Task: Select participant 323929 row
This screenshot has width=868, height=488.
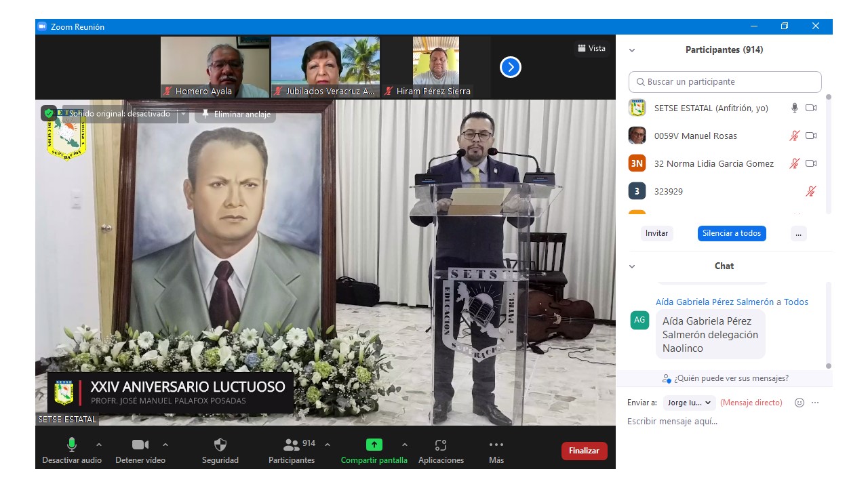Action: (x=724, y=191)
